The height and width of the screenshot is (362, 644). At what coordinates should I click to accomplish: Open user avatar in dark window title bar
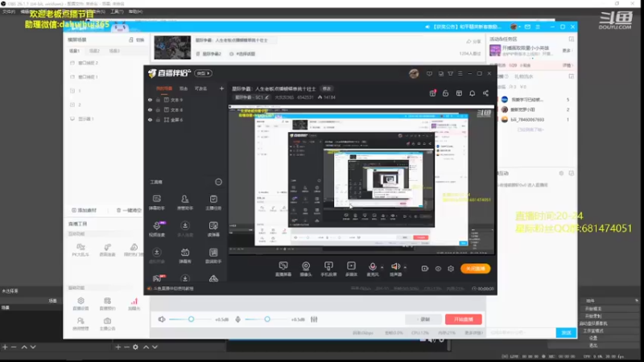click(414, 73)
